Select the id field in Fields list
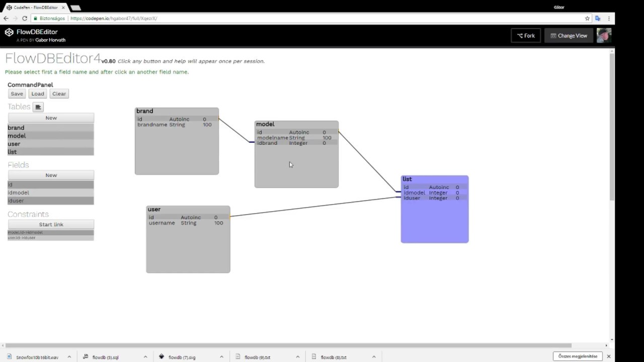 click(51, 185)
